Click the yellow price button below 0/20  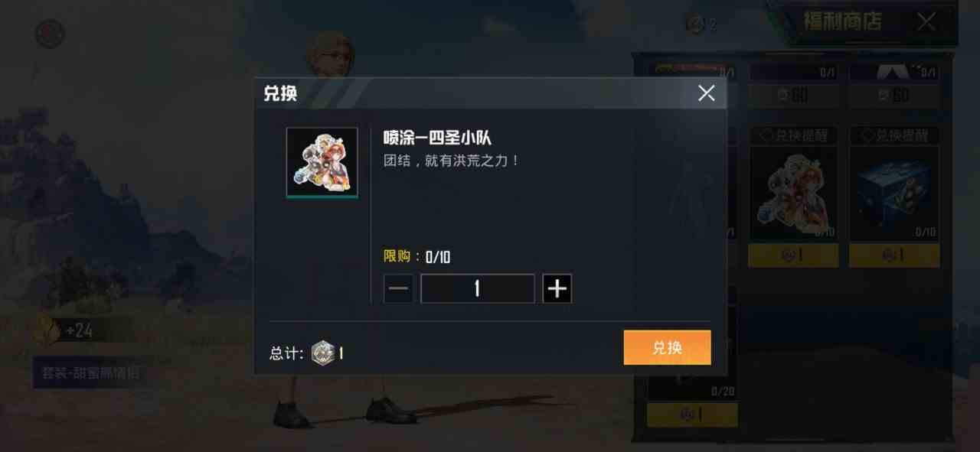click(692, 415)
